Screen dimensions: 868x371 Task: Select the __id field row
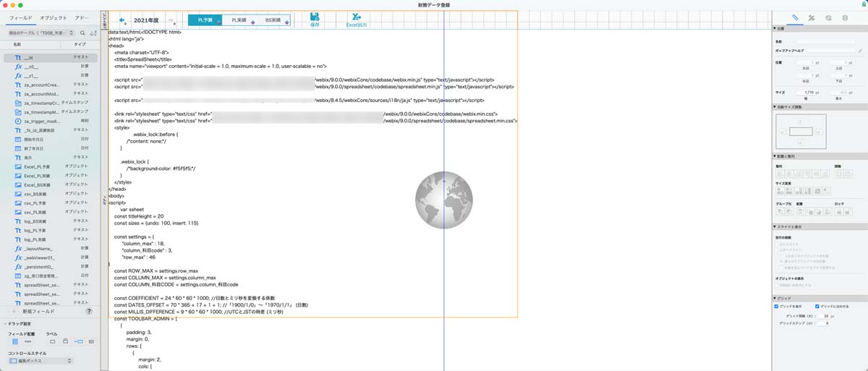point(51,56)
